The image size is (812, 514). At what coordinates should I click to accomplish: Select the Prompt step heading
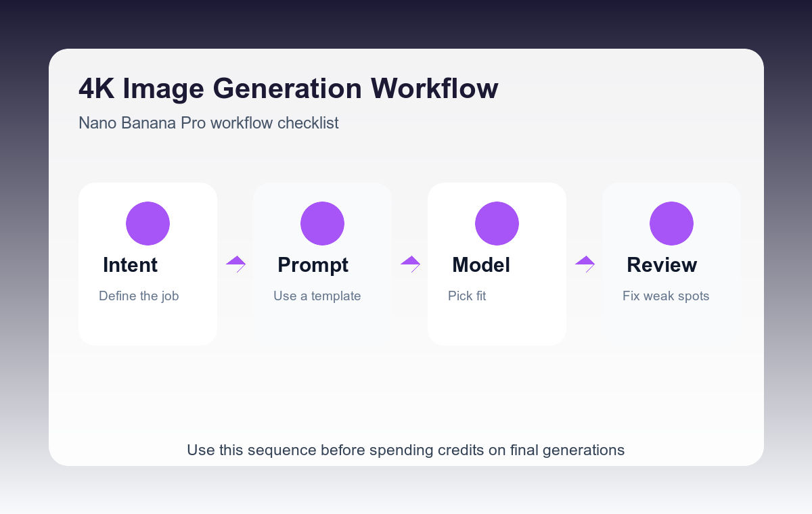313,265
